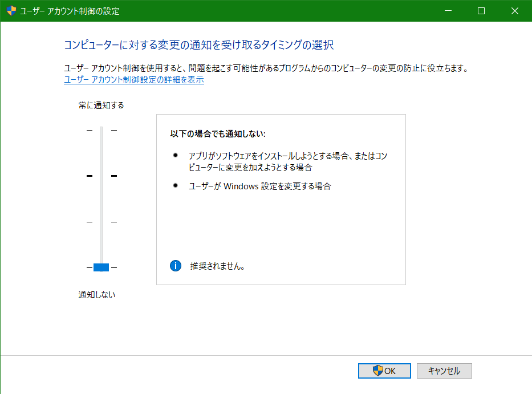
Task: Maximize the UAC settings window
Action: point(481,11)
